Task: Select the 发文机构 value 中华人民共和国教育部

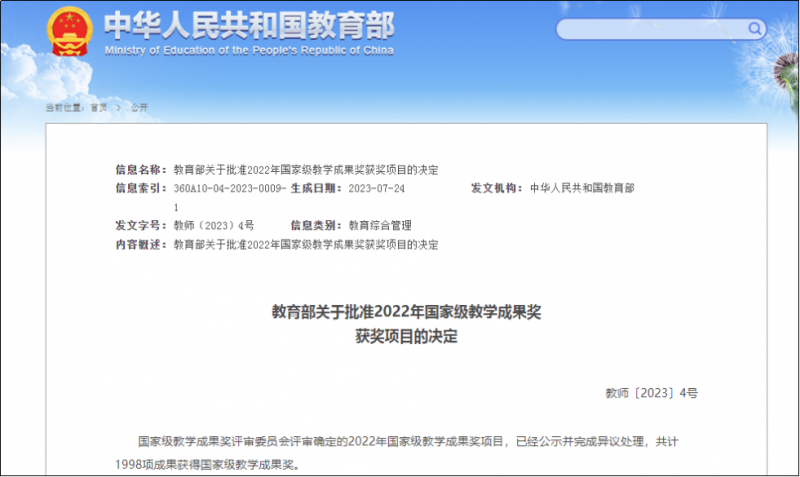Action: click(x=582, y=188)
